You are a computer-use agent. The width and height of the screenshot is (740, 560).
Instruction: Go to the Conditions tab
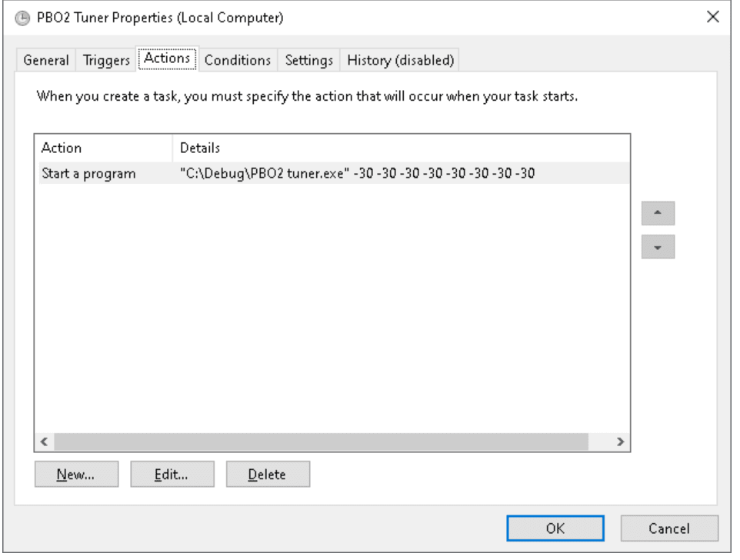(x=238, y=60)
